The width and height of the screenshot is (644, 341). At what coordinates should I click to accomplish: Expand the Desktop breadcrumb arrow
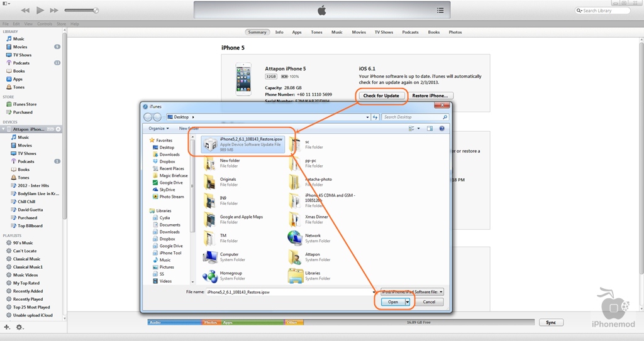pyautogui.click(x=193, y=117)
